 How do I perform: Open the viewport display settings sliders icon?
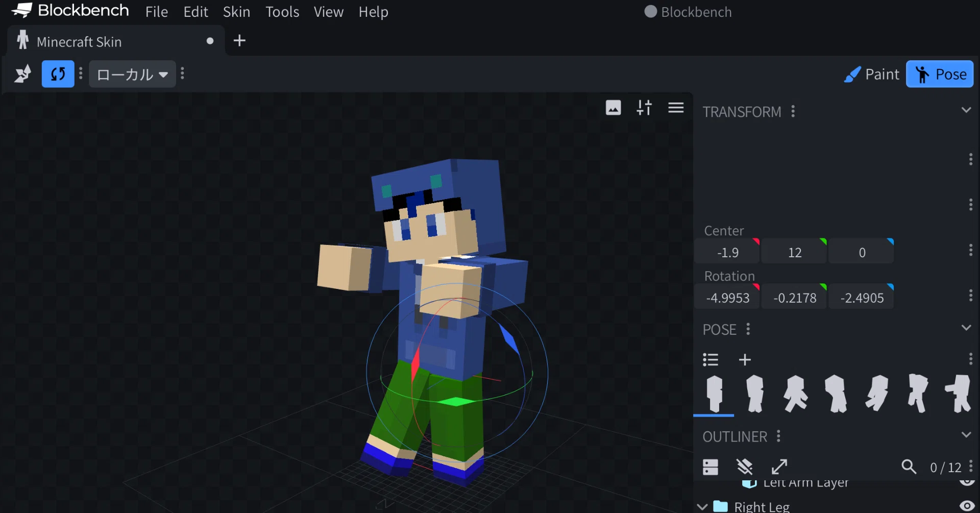click(x=644, y=107)
